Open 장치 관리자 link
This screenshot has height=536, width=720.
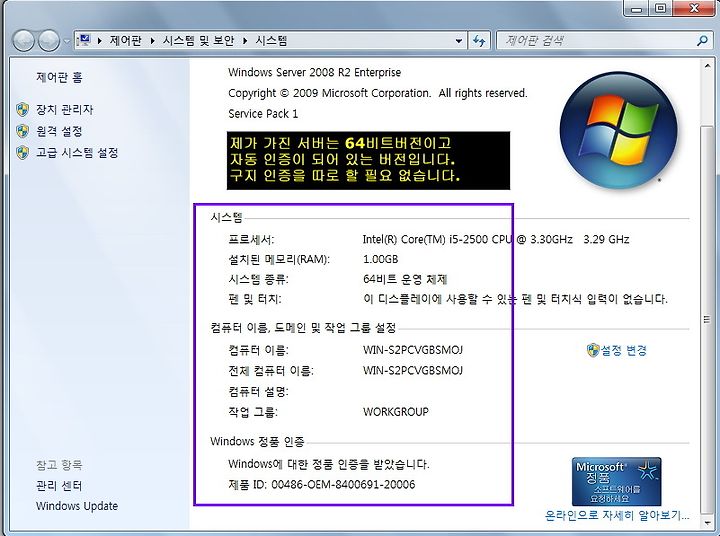[x=65, y=109]
